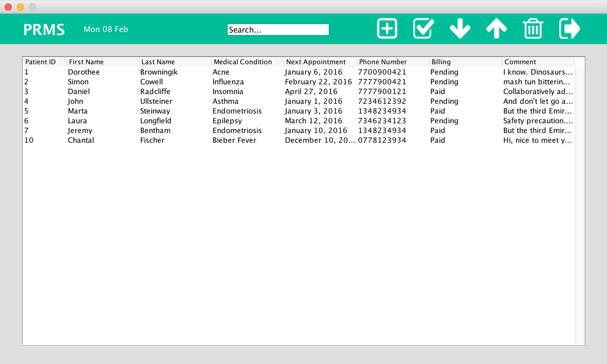Image resolution: width=607 pixels, height=364 pixels.
Task: Select the Influenza condition cell
Action: [228, 82]
